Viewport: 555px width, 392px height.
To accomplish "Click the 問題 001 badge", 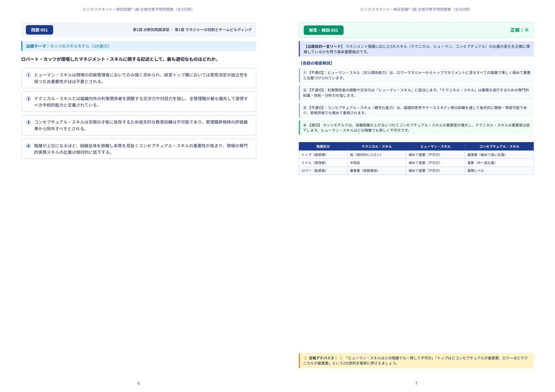I will pos(39,30).
